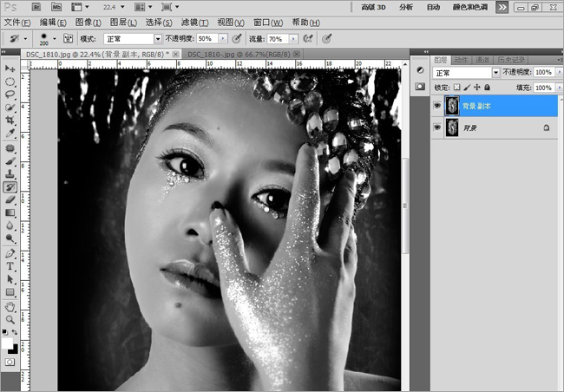Select the Eyedropper tool
This screenshot has width=564, height=392.
tap(10, 133)
